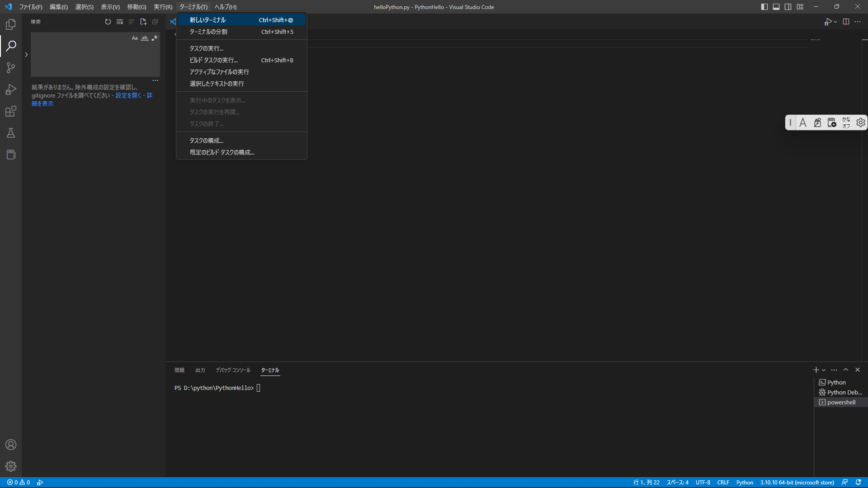Open a new Search Editor

tap(143, 21)
